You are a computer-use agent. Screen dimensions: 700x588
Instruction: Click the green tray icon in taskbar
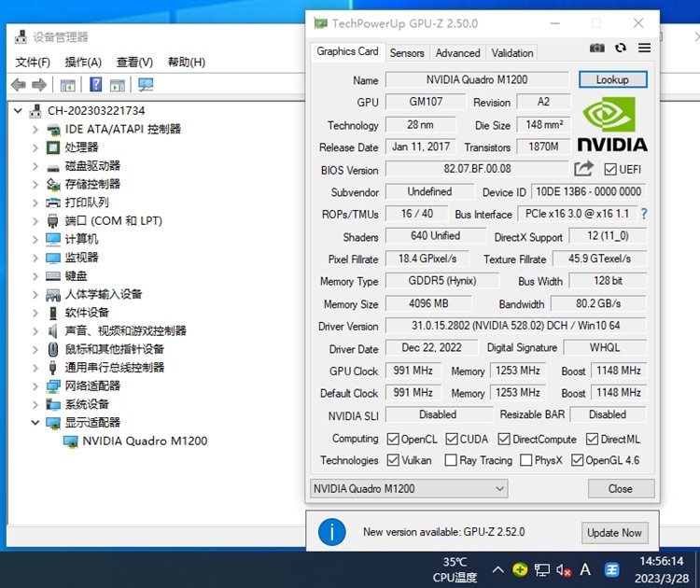520,569
